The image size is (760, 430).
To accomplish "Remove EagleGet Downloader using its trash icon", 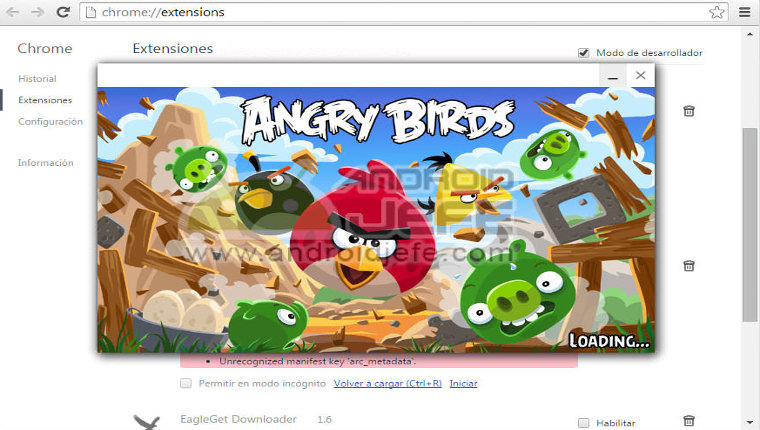I will click(688, 422).
